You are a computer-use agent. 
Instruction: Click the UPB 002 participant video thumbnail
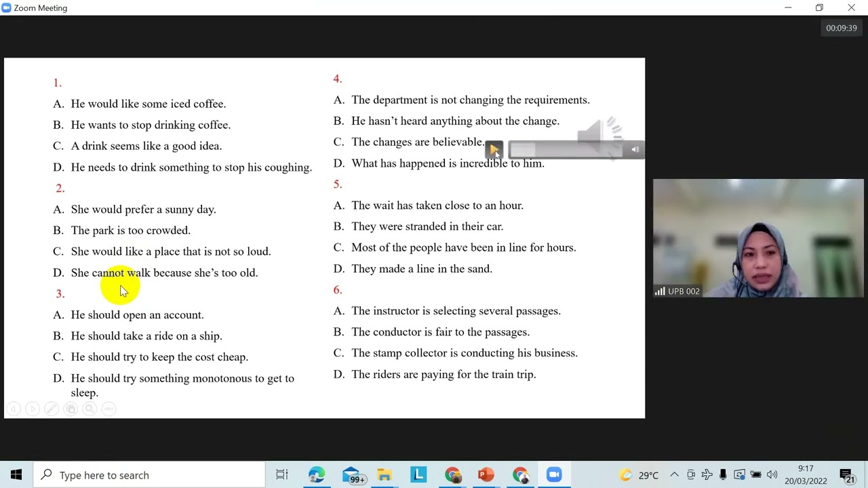pos(758,238)
